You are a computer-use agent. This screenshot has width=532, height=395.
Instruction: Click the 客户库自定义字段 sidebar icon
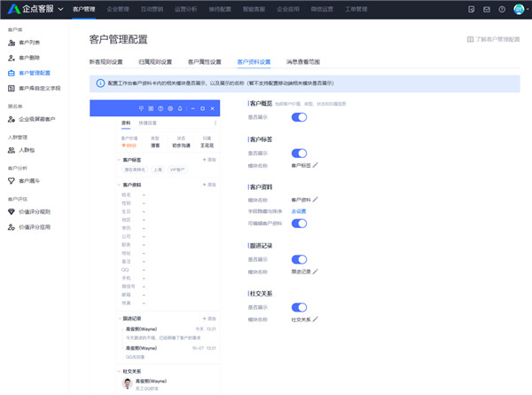click(x=12, y=88)
